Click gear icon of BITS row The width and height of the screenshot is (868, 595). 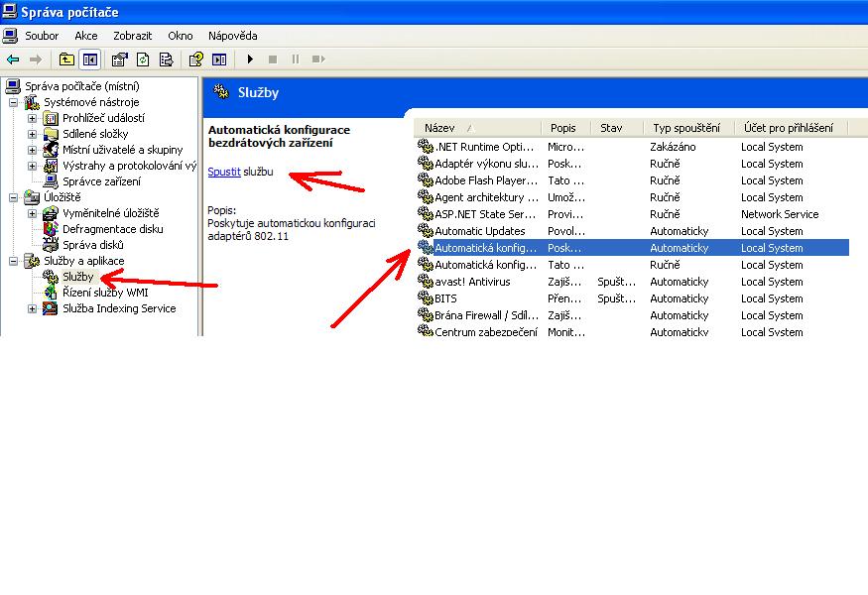tap(426, 298)
